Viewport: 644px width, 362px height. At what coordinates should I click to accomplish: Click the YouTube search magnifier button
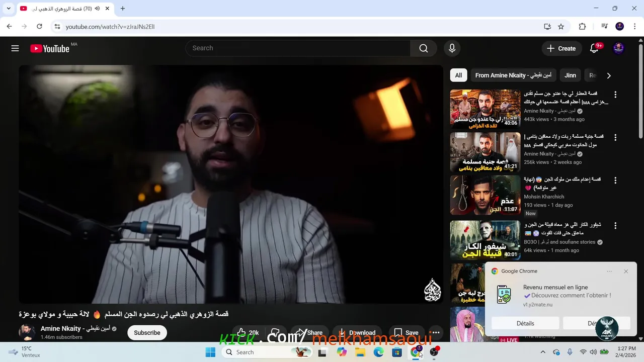424,48
